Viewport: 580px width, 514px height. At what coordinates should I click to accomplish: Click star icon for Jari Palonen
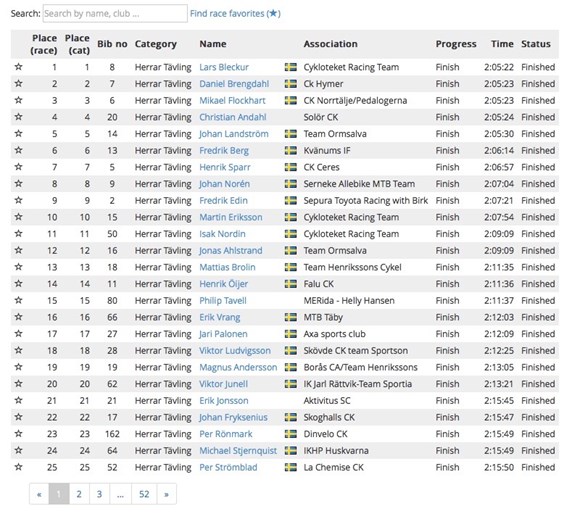(x=18, y=334)
